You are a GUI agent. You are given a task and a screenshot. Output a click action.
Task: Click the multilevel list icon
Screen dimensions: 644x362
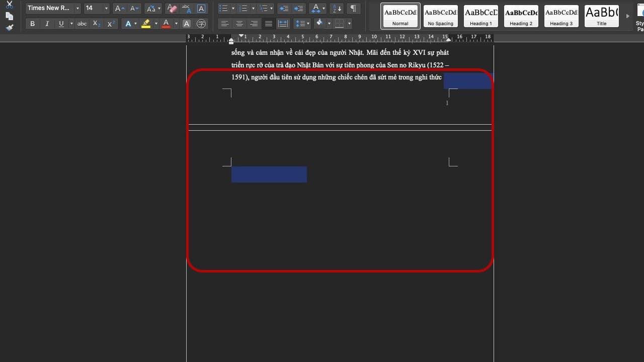point(264,9)
